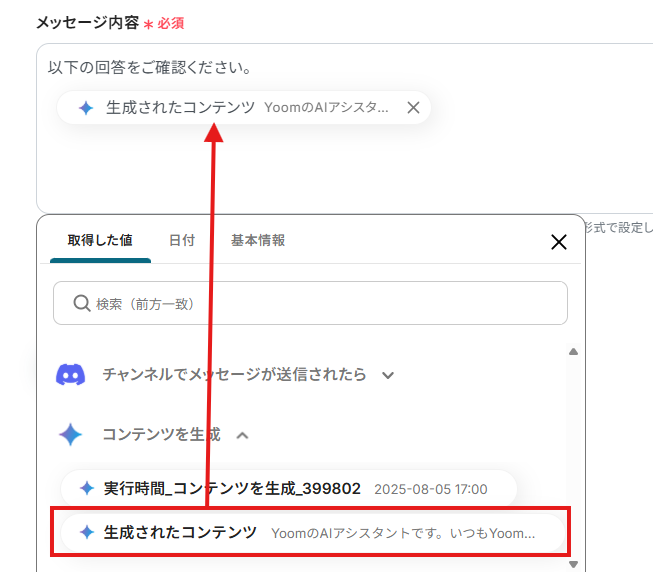Click the scrollbar down arrow
Screen dimensions: 653x572
tap(573, 564)
